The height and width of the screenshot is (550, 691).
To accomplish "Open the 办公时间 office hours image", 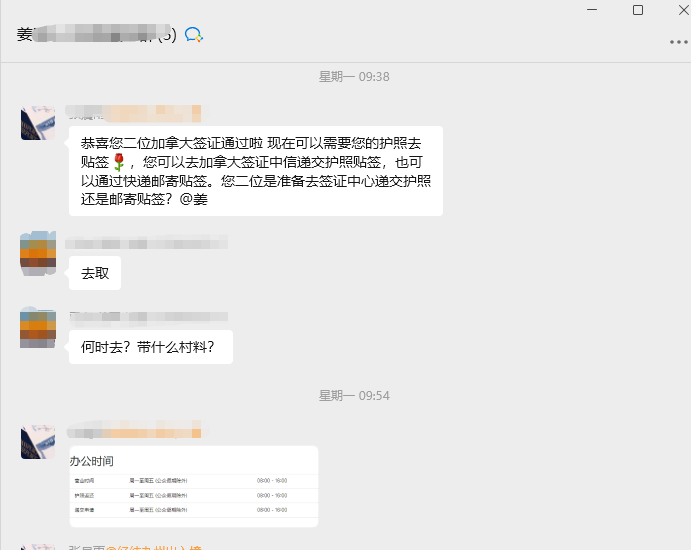I will [x=194, y=487].
